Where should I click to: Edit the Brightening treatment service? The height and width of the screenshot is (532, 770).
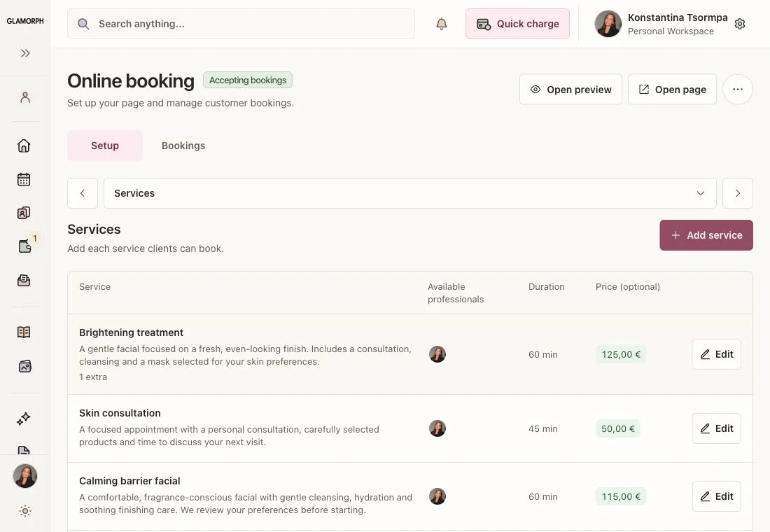(717, 354)
